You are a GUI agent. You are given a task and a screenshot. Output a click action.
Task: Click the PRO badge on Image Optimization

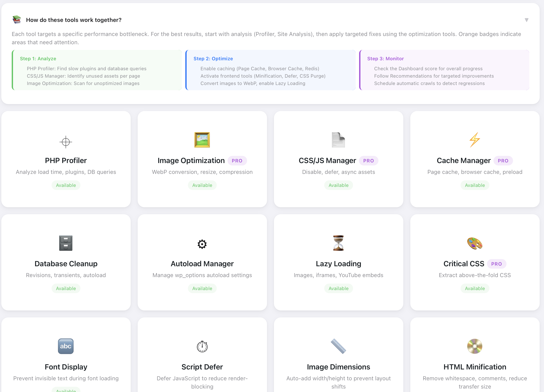click(237, 160)
